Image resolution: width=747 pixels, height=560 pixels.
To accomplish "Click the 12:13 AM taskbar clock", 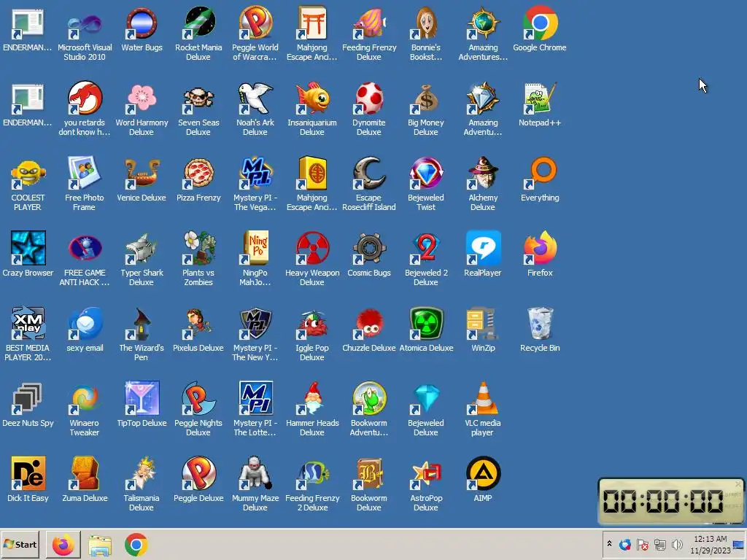I will pyautogui.click(x=711, y=544).
